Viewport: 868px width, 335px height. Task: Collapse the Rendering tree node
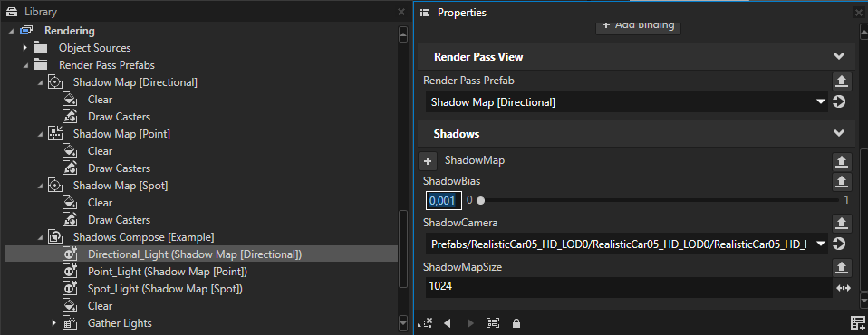click(x=11, y=31)
